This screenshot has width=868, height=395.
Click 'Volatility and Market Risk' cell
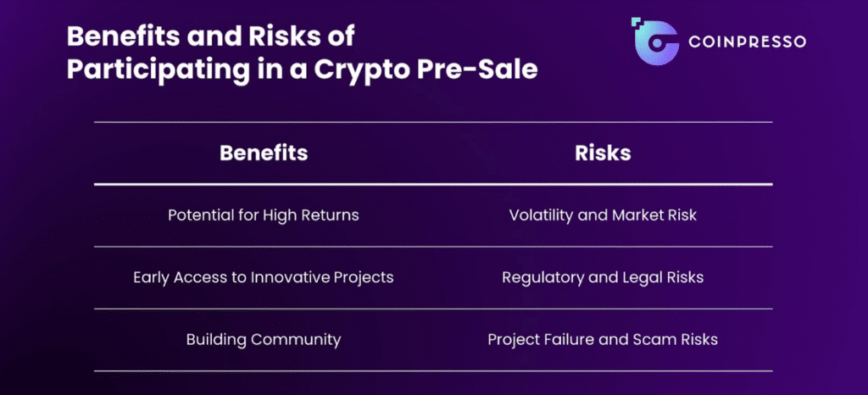pyautogui.click(x=603, y=214)
